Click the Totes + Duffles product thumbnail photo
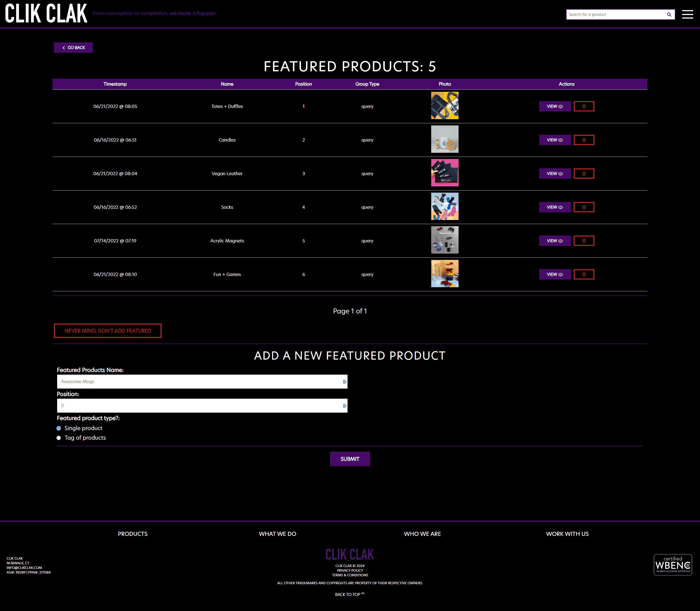 [445, 106]
